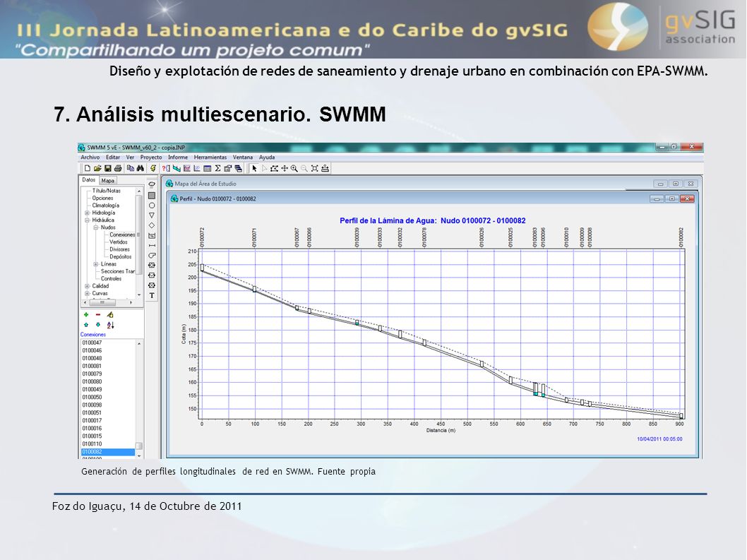
Task: Edit object with the hand-pointing icon
Action: coord(110,314)
